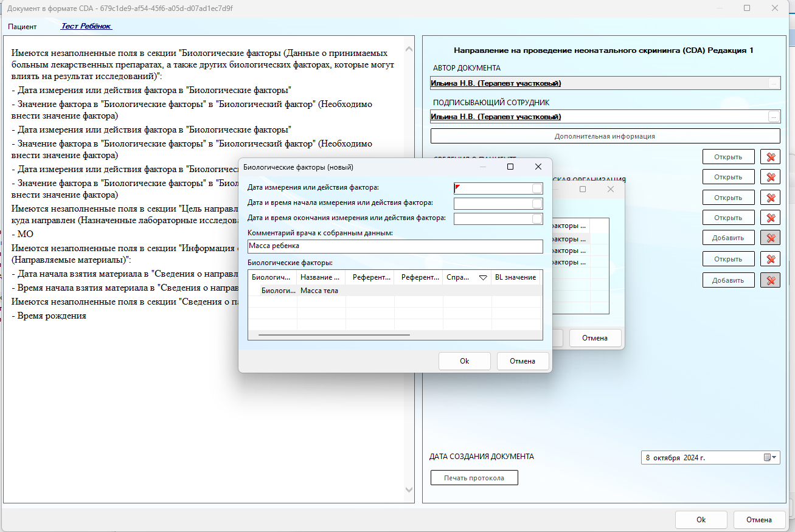This screenshot has height=532, width=795.
Task: Click the 'Дата измерения или действия фактора' field
Action: tap(498, 188)
